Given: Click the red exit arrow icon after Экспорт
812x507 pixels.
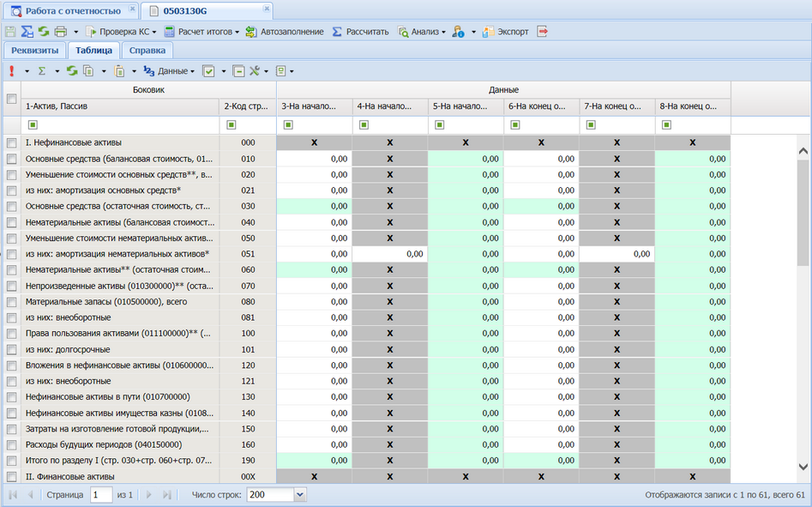Looking at the screenshot, I should coord(542,32).
